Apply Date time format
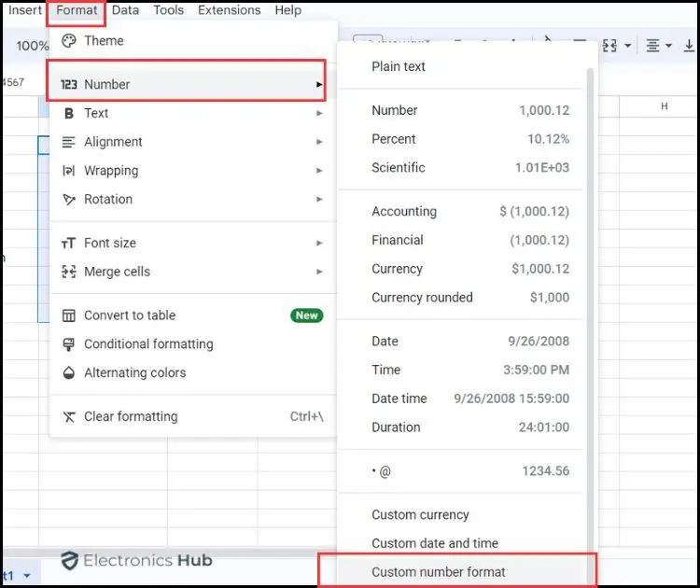 [462, 399]
